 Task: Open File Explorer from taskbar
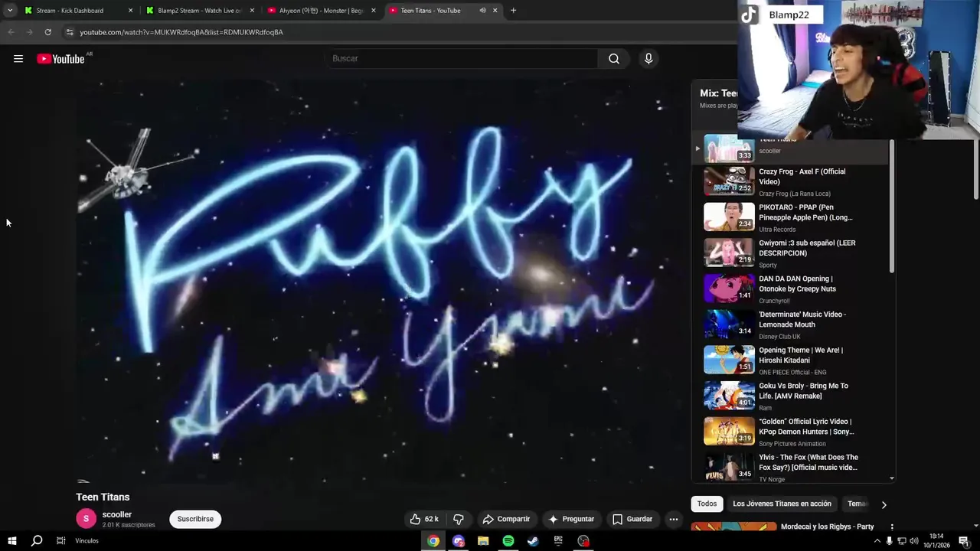click(483, 541)
